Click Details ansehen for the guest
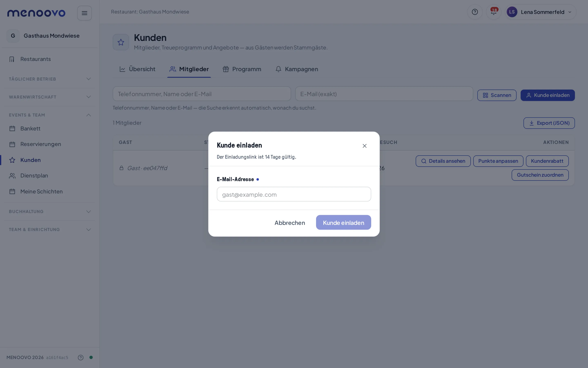 click(443, 161)
